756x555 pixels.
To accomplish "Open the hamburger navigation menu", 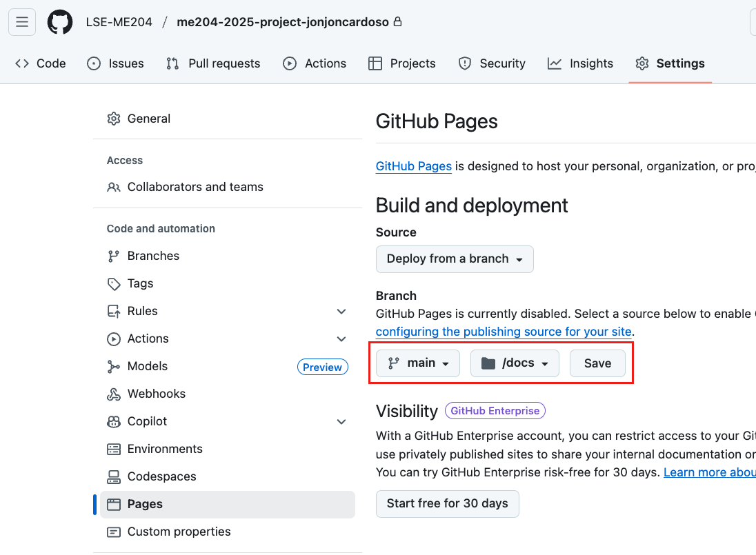I will click(x=21, y=22).
